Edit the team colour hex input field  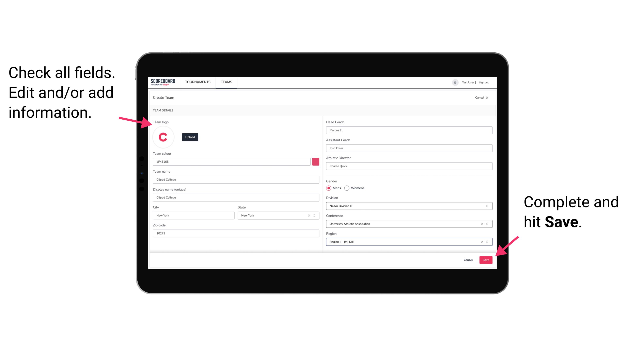(232, 161)
